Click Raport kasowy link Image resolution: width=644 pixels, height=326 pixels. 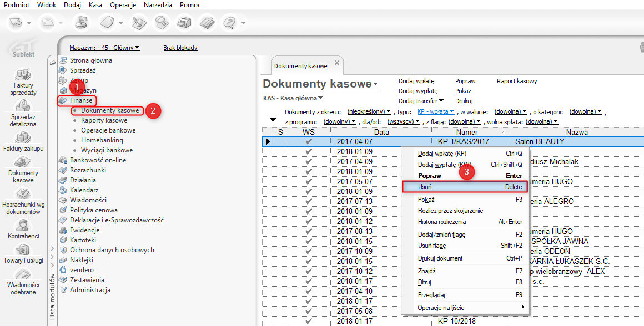[517, 81]
